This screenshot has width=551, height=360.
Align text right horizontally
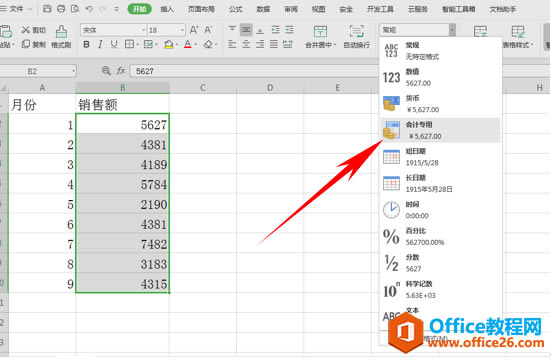pyautogui.click(x=260, y=44)
